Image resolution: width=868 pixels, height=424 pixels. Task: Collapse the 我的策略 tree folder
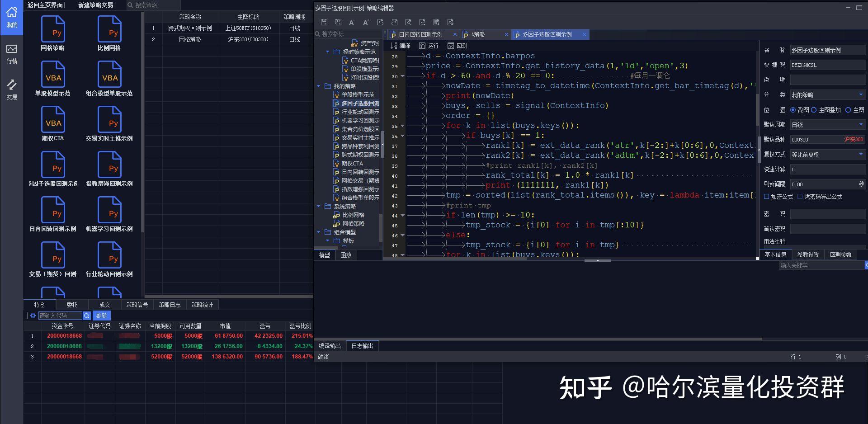(318, 86)
